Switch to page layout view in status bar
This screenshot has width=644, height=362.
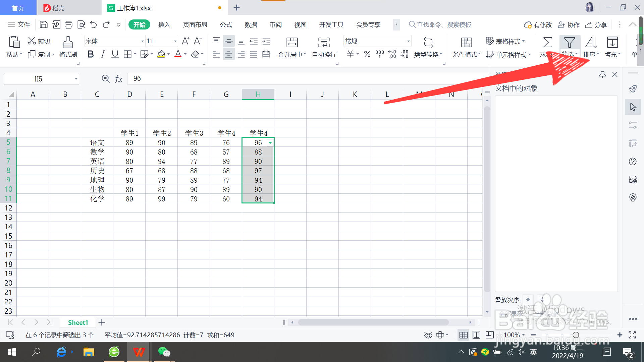point(476,335)
